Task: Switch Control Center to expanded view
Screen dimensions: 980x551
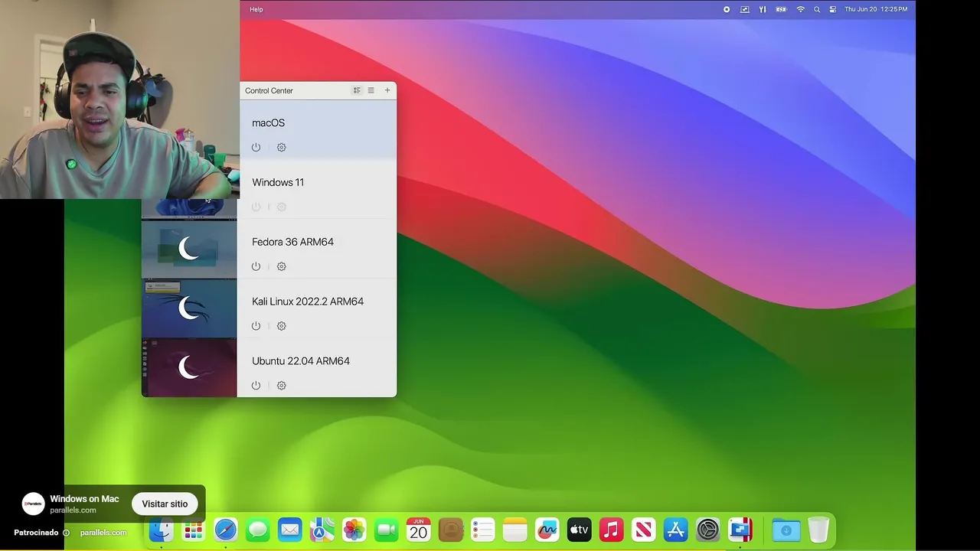Action: click(x=357, y=90)
